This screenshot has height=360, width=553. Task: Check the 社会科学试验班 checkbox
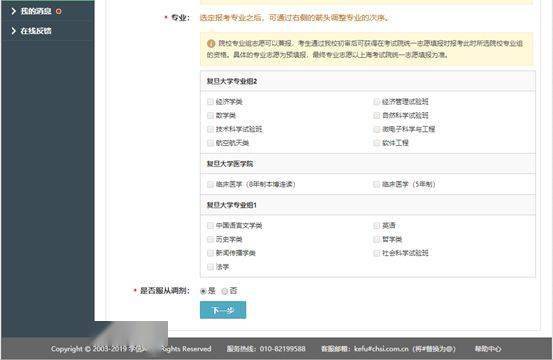click(376, 253)
